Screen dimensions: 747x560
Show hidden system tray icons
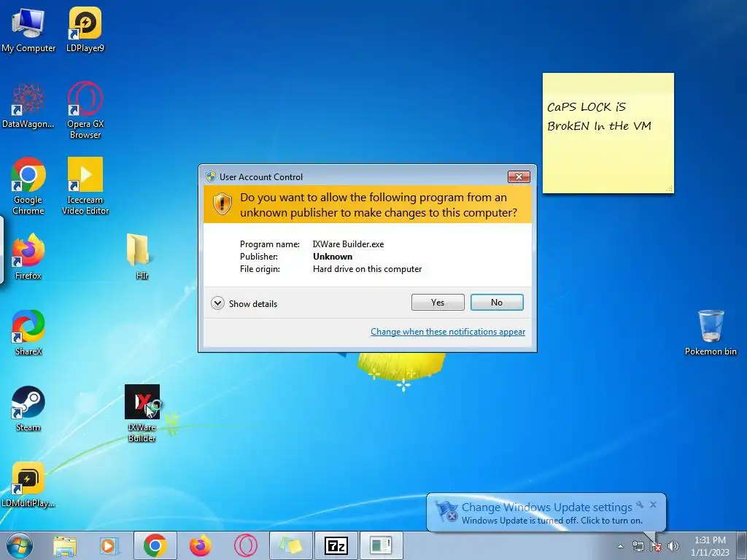[x=620, y=546]
